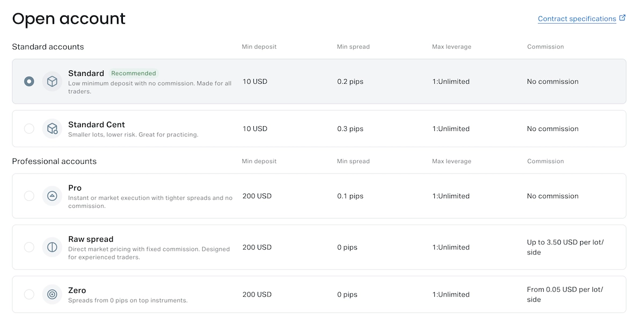The image size is (644, 326).
Task: Click the external link icon beside Contract specifications
Action: click(x=623, y=18)
